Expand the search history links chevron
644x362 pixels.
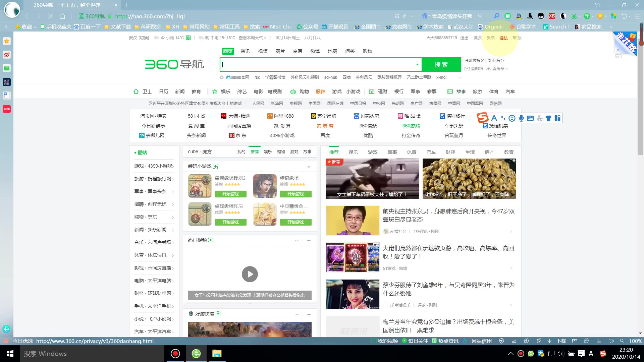(460, 77)
